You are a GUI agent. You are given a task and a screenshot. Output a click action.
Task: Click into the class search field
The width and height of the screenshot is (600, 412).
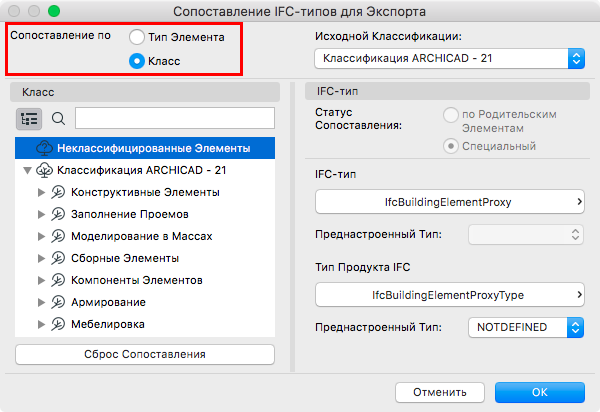[174, 118]
